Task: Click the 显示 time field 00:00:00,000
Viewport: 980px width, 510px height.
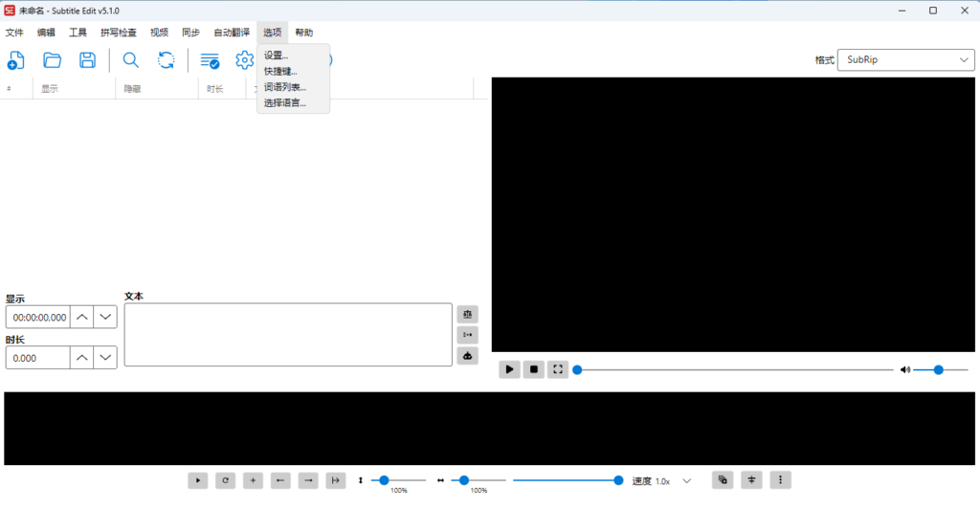Action: pyautogui.click(x=38, y=317)
